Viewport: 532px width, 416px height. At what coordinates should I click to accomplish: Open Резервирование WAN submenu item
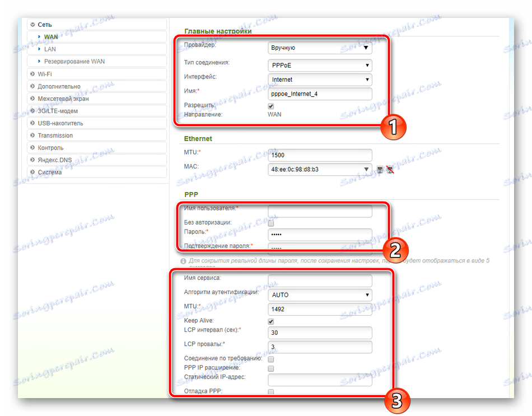97,62
